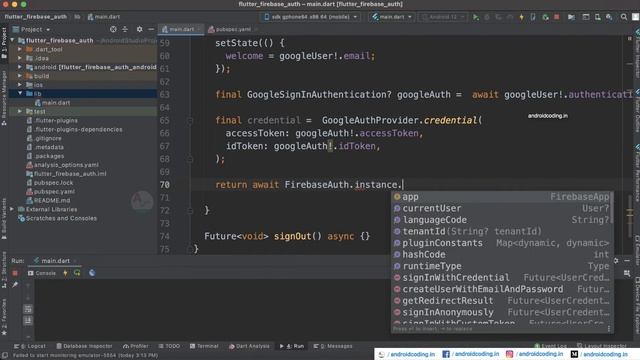
Task: Collapse the lib folder
Action: [x=20, y=93]
